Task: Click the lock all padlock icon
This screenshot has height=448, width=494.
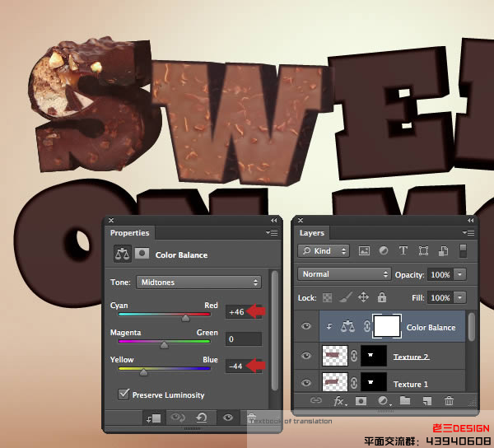Action: pos(382,297)
